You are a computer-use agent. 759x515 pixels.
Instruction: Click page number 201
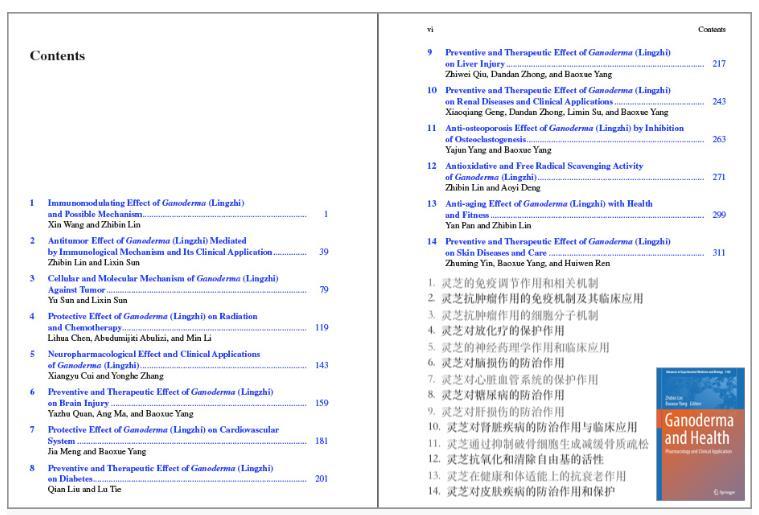pos(321,478)
